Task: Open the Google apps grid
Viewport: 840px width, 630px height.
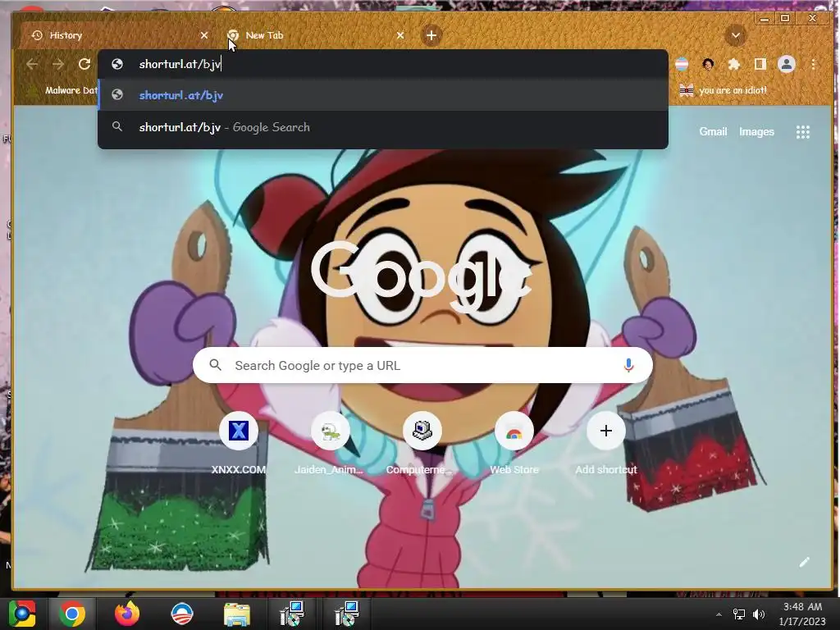Action: 802,132
